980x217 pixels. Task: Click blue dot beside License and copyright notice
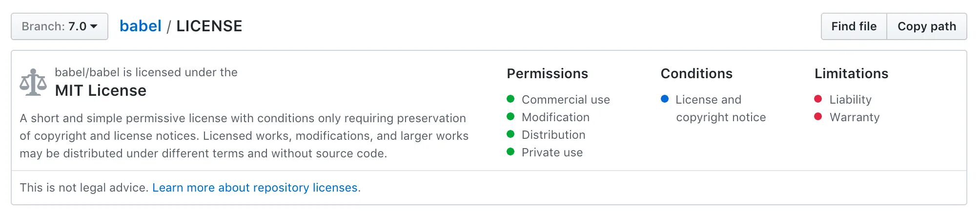point(664,99)
